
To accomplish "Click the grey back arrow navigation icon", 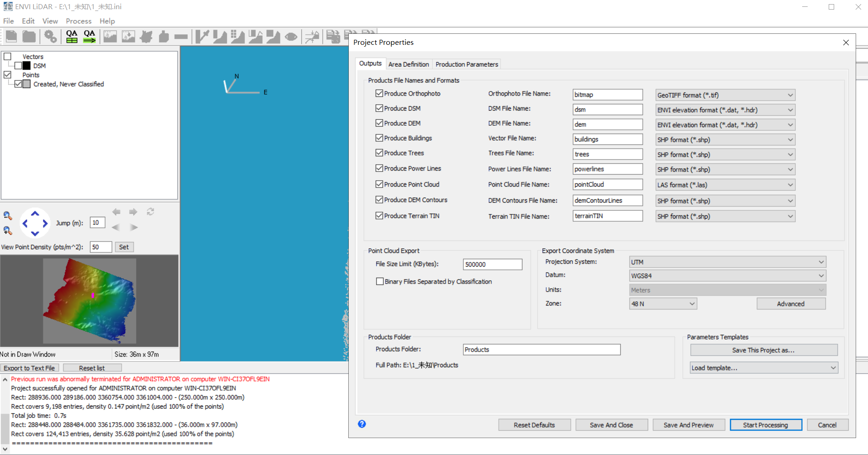I will [x=117, y=212].
